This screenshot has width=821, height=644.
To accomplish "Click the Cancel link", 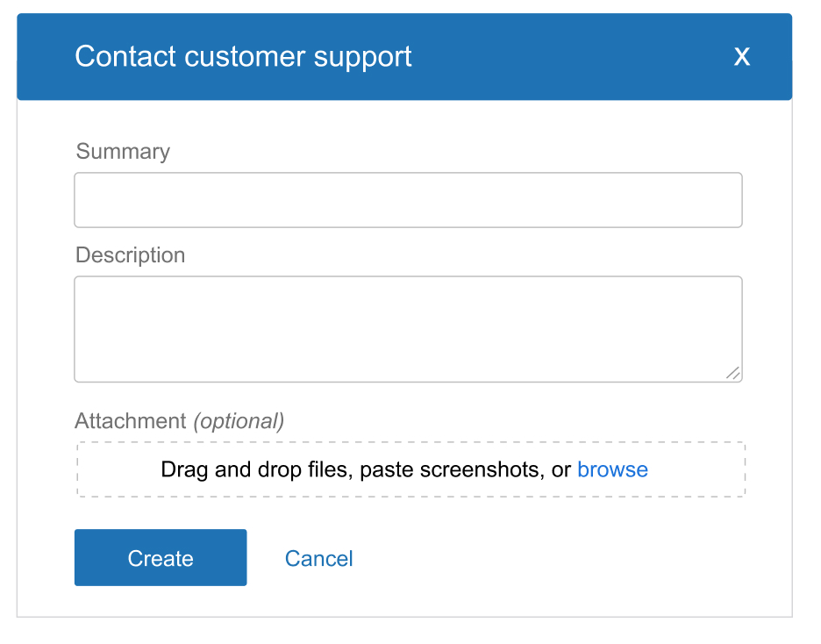I will pyautogui.click(x=318, y=559).
